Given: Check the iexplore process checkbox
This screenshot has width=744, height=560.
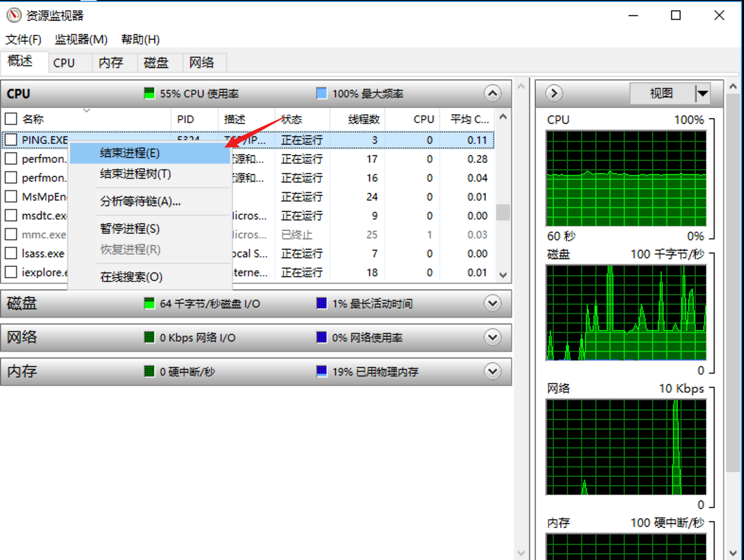Looking at the screenshot, I should [x=11, y=272].
